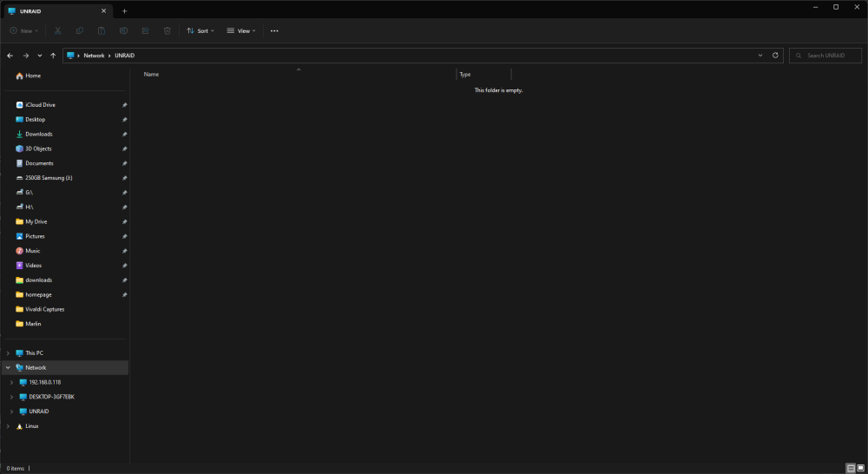
Task: Collapse the Network tree node
Action: pos(8,368)
